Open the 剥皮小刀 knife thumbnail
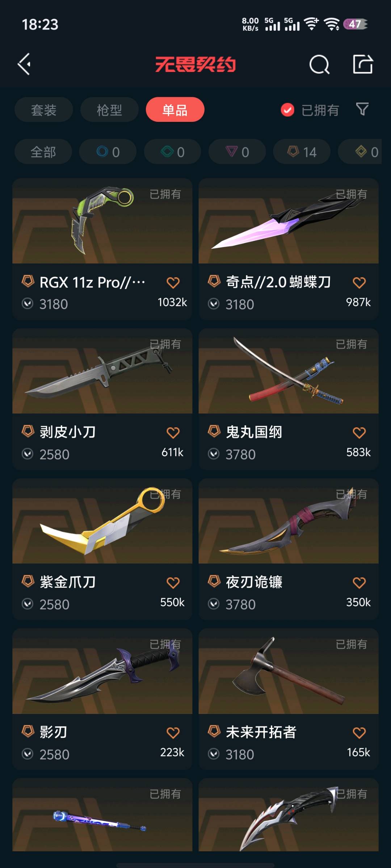391x868 pixels. tap(102, 371)
